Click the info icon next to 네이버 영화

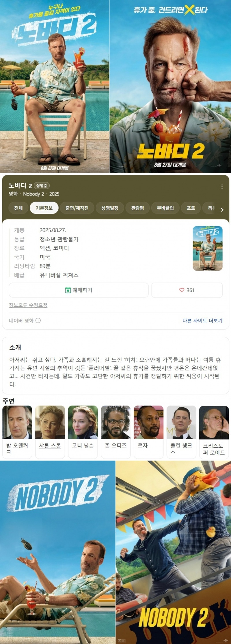coord(38,320)
